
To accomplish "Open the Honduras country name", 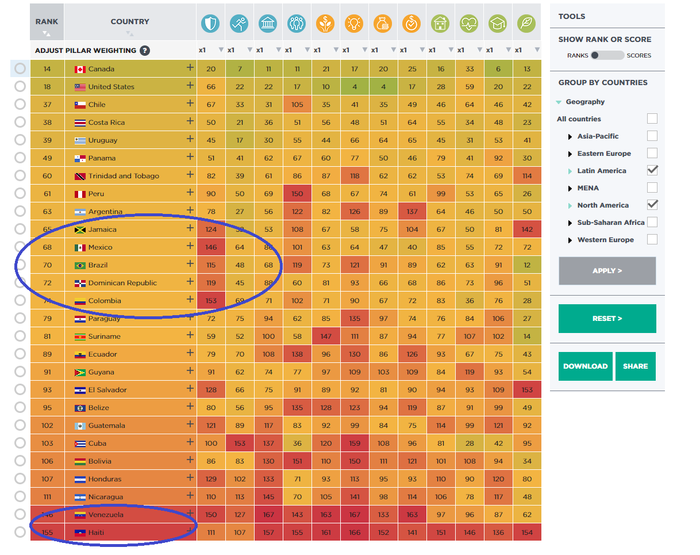I will [x=104, y=479].
